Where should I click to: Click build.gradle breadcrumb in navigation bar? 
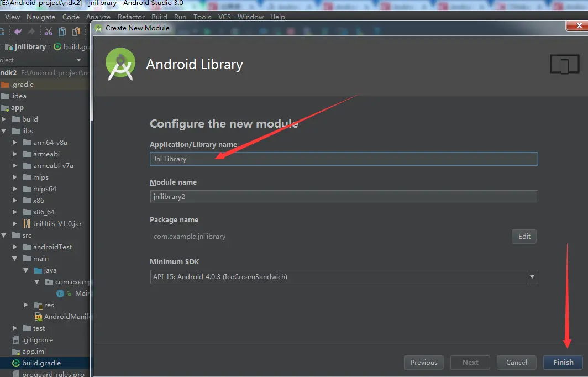point(71,46)
